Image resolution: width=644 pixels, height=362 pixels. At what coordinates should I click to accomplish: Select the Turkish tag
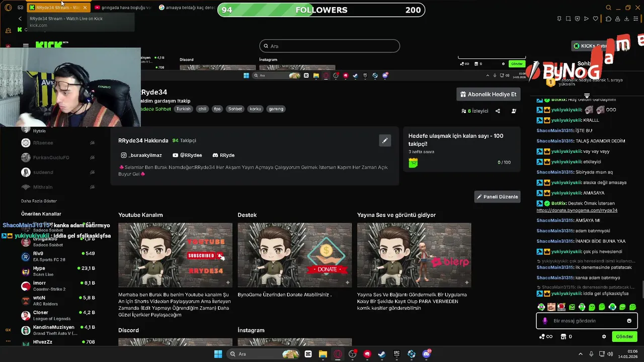pyautogui.click(x=183, y=109)
